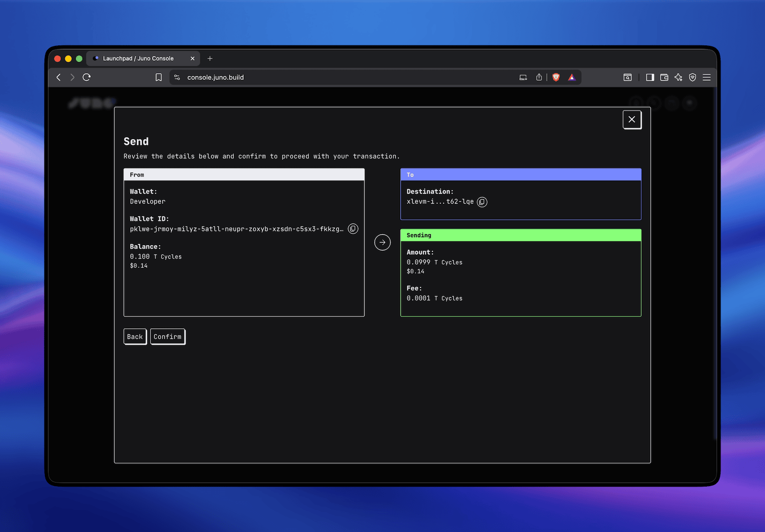Open Brave Shields for this site

click(556, 77)
